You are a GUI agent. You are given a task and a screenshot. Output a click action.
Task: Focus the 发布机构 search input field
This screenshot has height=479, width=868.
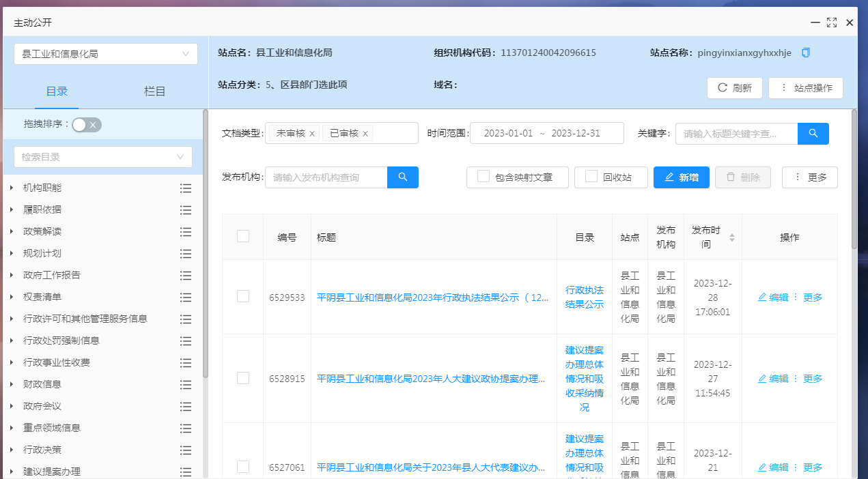[326, 177]
